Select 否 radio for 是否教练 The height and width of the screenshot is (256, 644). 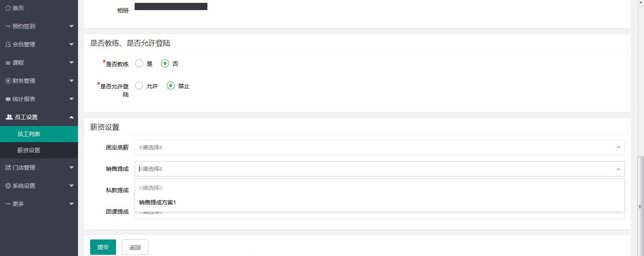165,63
